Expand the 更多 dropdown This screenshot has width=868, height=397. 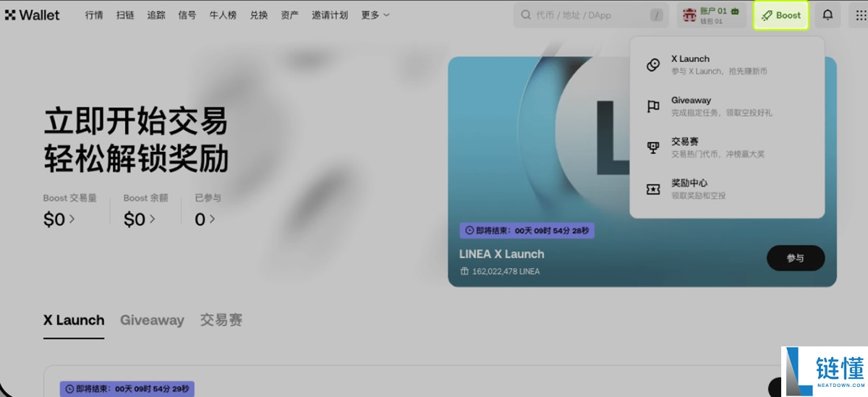(x=375, y=14)
